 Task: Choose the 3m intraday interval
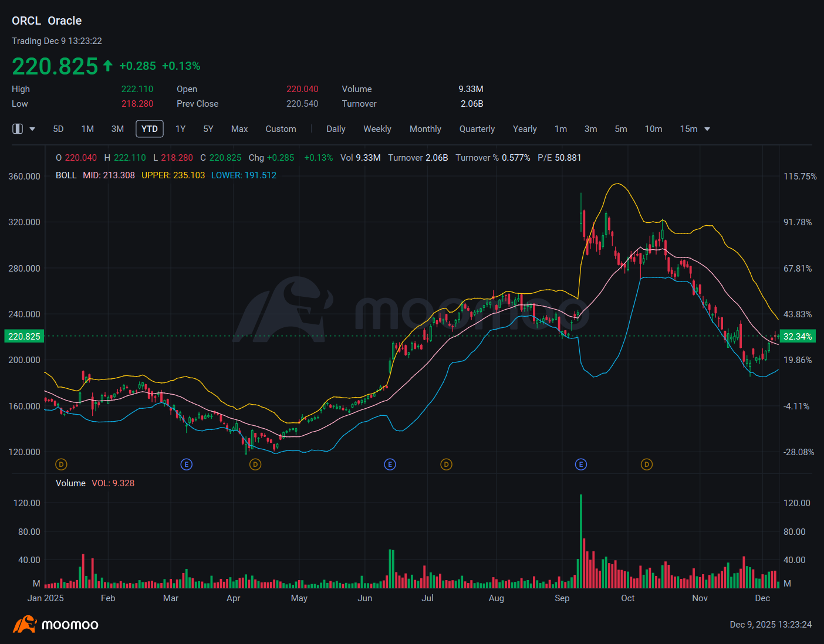[x=591, y=129]
